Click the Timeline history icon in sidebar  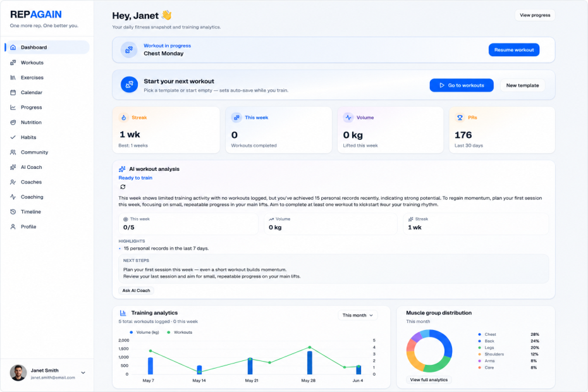(x=13, y=212)
